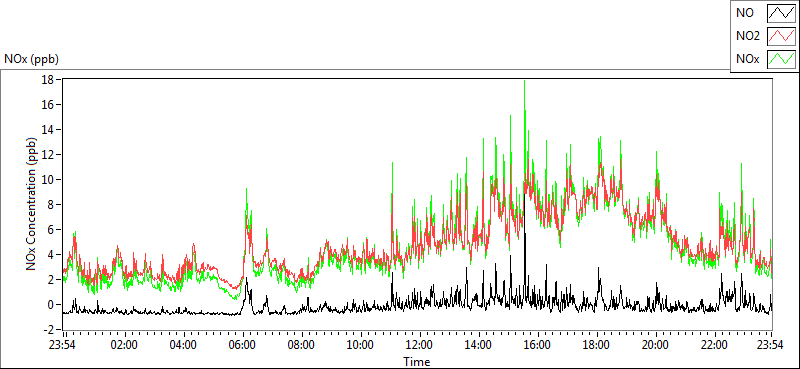This screenshot has width=800, height=369.
Task: Click the NOx green plot legend icon
Action: [781, 59]
